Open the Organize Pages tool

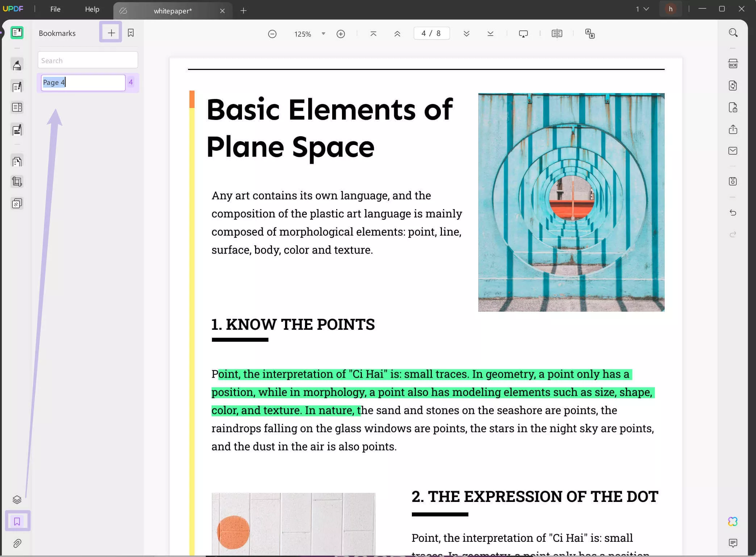(17, 107)
